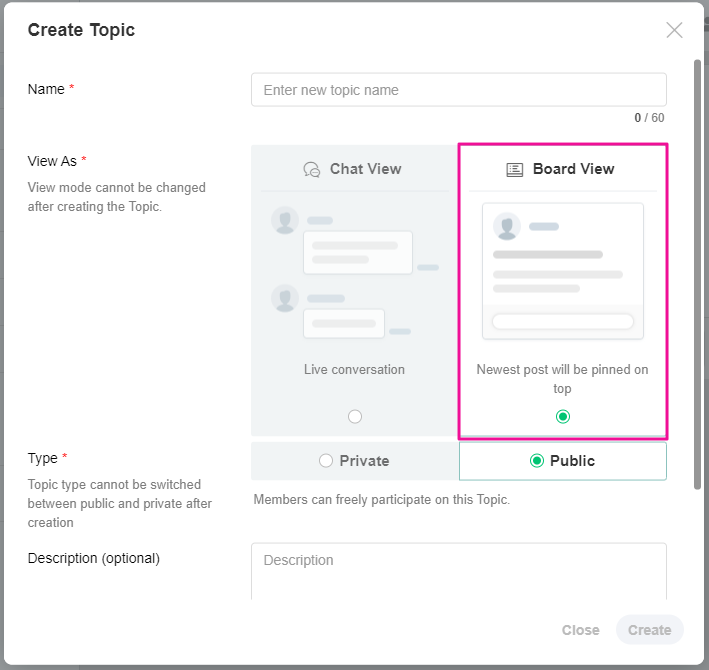The image size is (709, 670).
Task: Click the Board View board icon
Action: click(x=515, y=170)
